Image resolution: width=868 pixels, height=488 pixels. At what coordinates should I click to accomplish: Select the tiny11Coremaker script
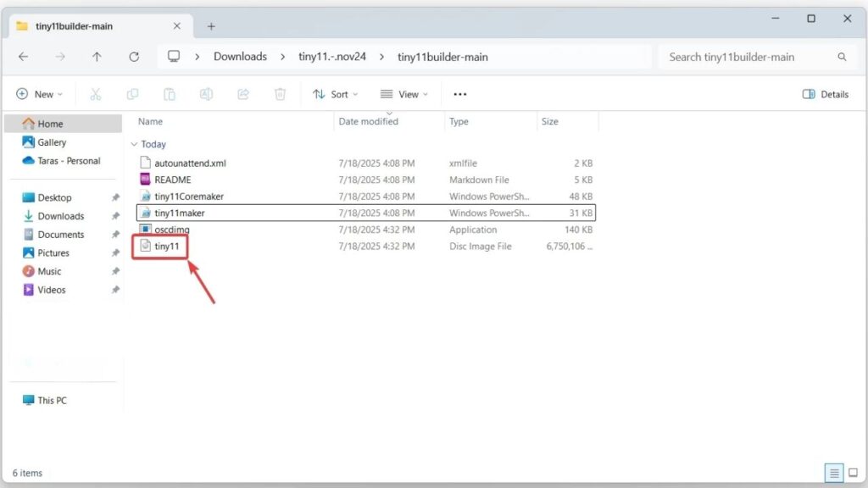click(x=366, y=197)
